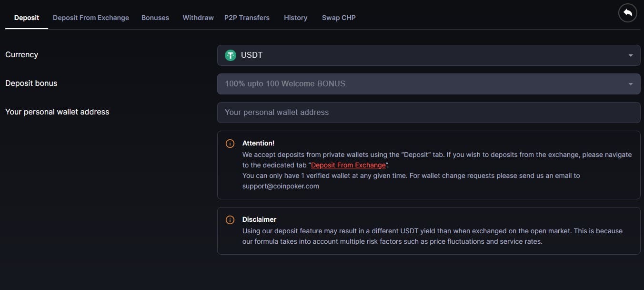
Task: Open the Deposit From Exchange tab
Action: point(91,18)
